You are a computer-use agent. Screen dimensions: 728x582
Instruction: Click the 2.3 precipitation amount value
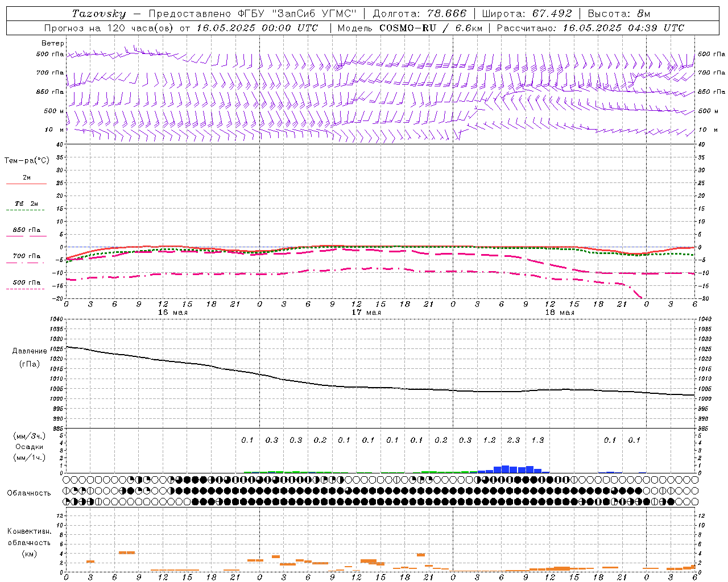(x=514, y=440)
